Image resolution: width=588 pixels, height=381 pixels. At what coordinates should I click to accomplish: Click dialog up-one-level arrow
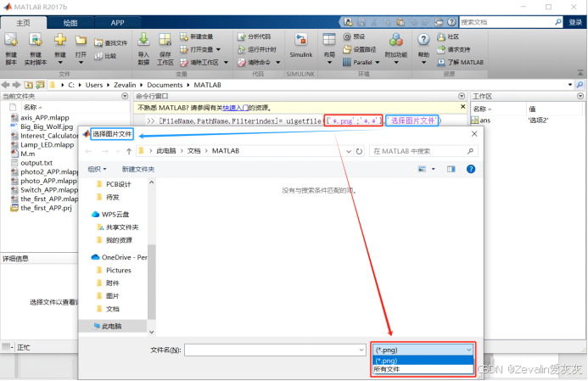tap(129, 151)
